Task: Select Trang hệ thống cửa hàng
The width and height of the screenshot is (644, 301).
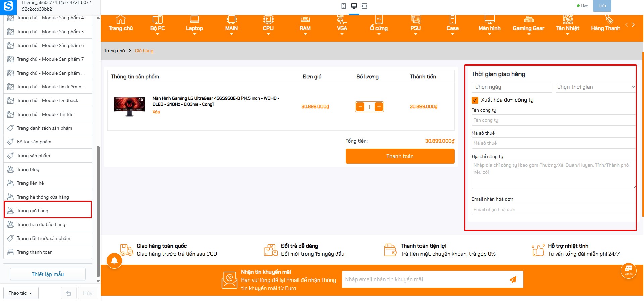Action: coord(48,197)
